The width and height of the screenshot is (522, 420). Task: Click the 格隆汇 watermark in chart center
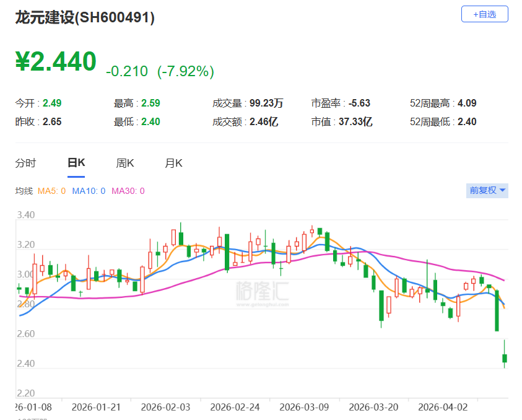pos(261,291)
